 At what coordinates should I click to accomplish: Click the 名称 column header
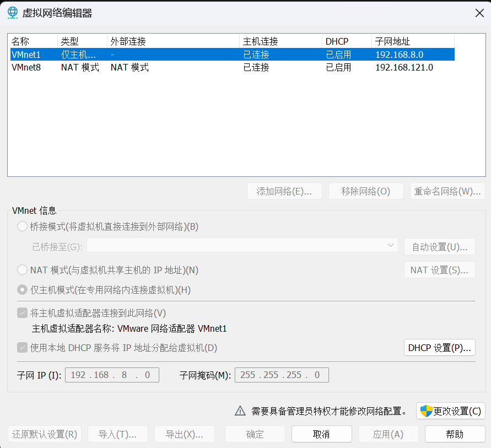33,41
